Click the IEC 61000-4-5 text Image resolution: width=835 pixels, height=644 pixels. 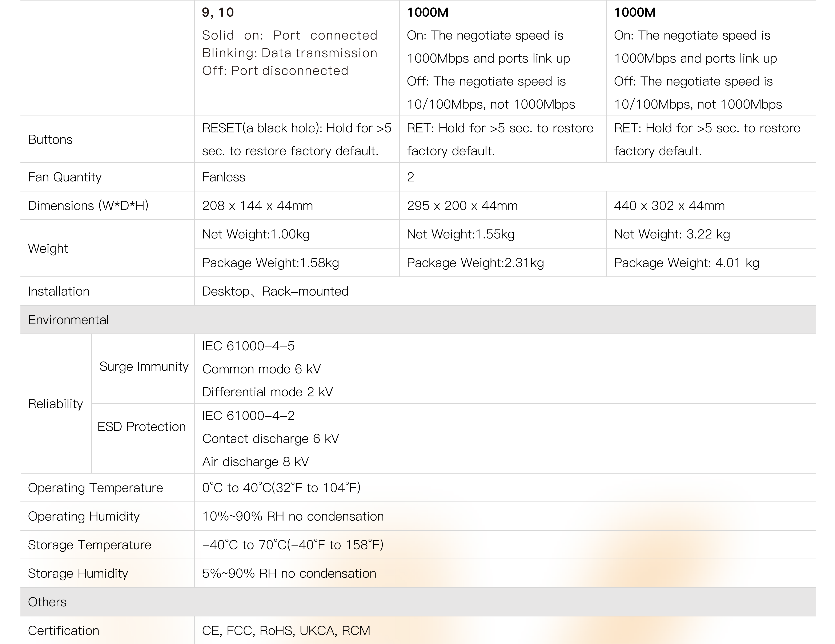pyautogui.click(x=248, y=346)
